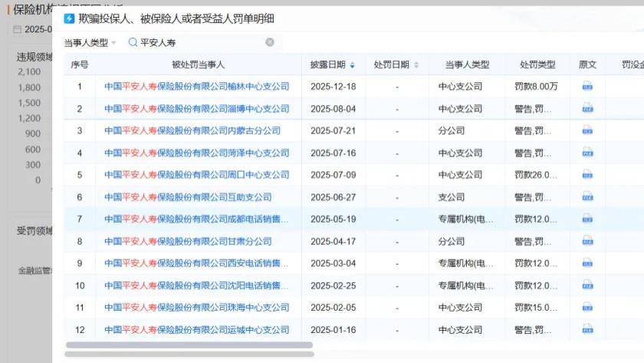The height and width of the screenshot is (363, 644).
Task: Open 中国平安人寿保险股份有限公司菏泽中心支公司 link
Action: (197, 153)
